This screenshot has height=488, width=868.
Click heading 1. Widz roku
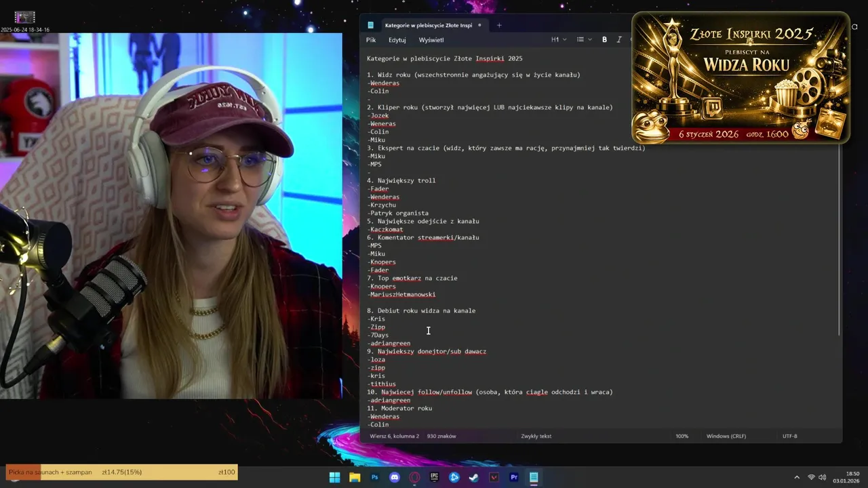pos(474,75)
